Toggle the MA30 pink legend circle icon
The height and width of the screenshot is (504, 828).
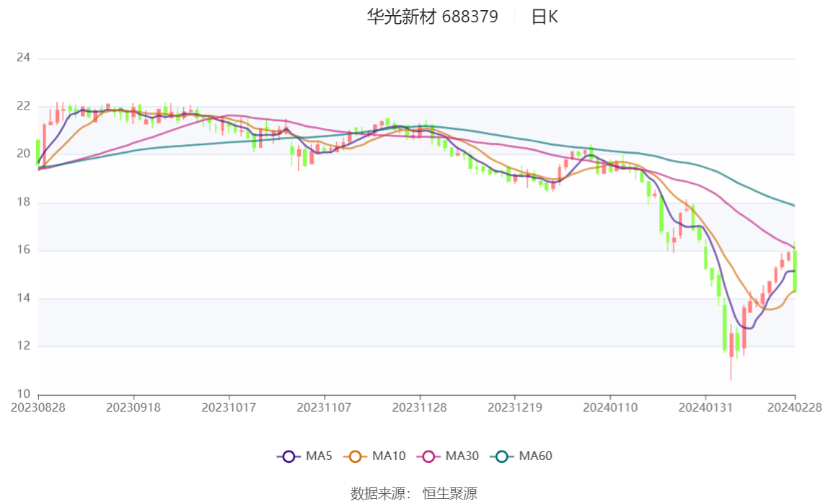(x=428, y=456)
